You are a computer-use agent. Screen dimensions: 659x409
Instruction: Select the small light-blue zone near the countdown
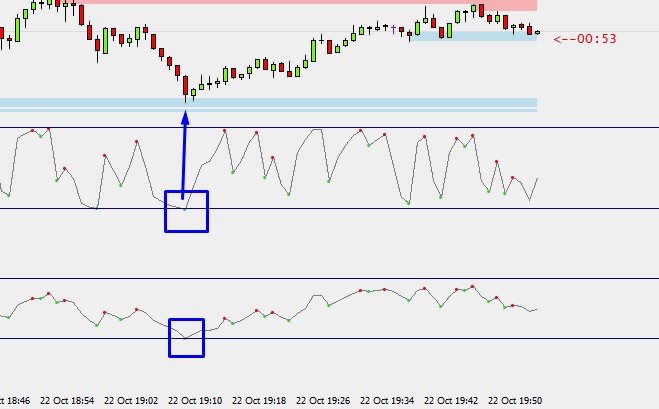474,36
